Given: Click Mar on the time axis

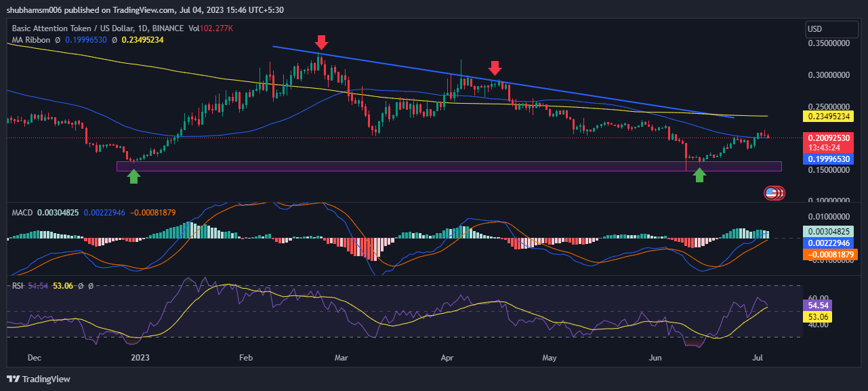Looking at the screenshot, I should 342,356.
